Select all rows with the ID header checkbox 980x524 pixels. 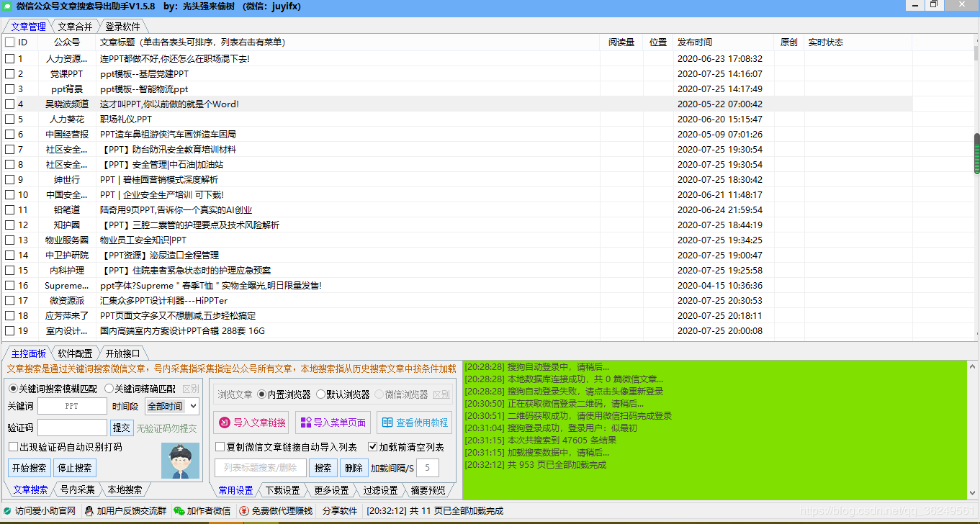(x=9, y=42)
